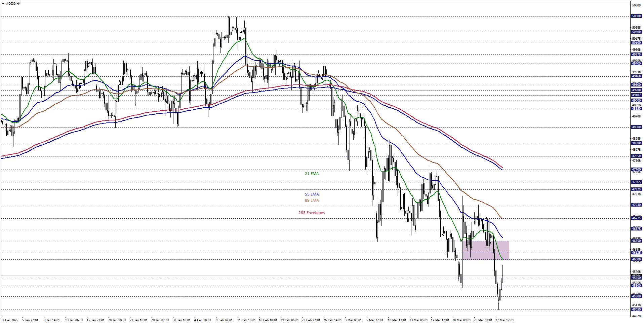Click the 28 Jan 02:01 time label
This screenshot has width=644, height=324.
click(x=160, y=320)
